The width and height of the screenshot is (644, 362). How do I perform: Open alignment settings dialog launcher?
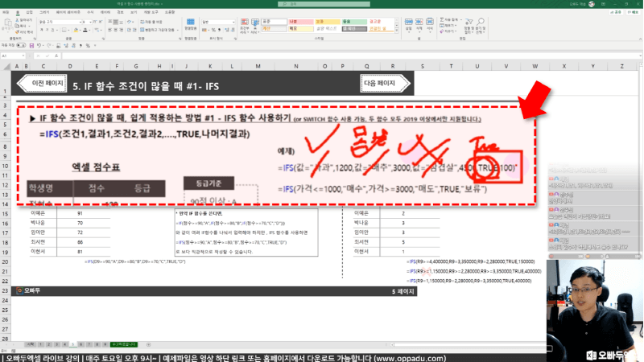pyautogui.click(x=180, y=39)
